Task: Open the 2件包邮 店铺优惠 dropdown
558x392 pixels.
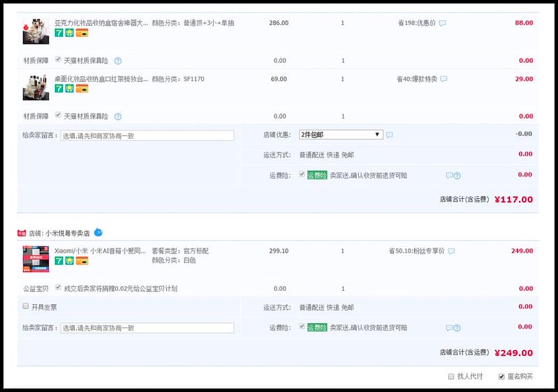Action: click(x=341, y=135)
